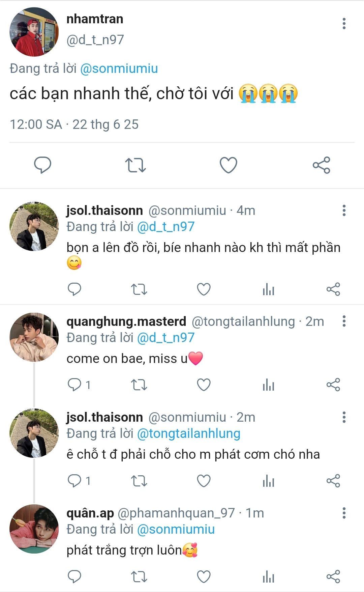This screenshot has width=364, height=592.
Task: Retweet nhamtran's main tweet
Action: click(135, 165)
